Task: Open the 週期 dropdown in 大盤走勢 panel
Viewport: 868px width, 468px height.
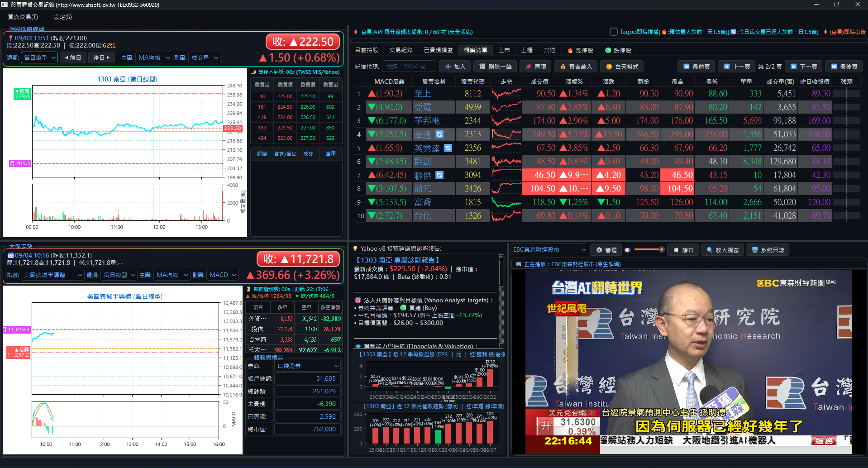Action: click(119, 275)
